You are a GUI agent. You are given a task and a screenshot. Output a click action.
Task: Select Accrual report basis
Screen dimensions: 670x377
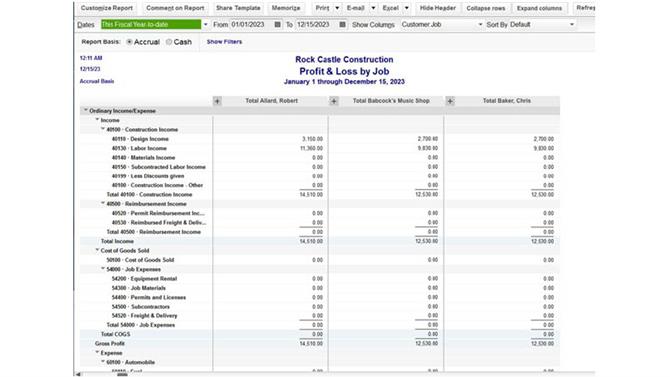pyautogui.click(x=129, y=42)
